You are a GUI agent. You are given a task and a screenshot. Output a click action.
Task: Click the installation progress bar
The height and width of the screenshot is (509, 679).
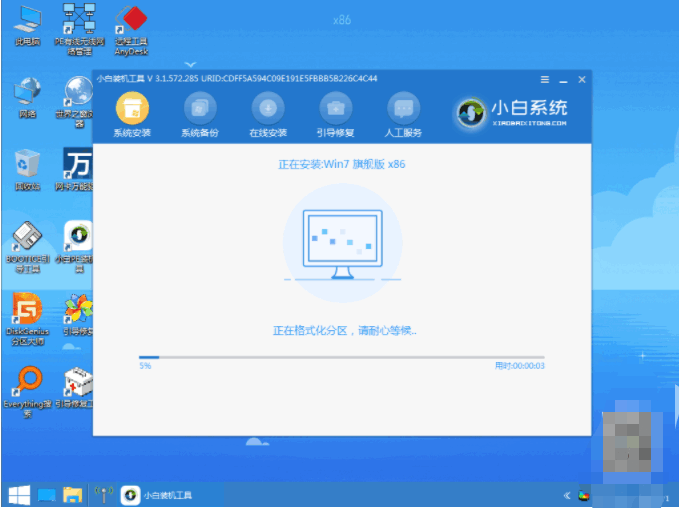[341, 357]
